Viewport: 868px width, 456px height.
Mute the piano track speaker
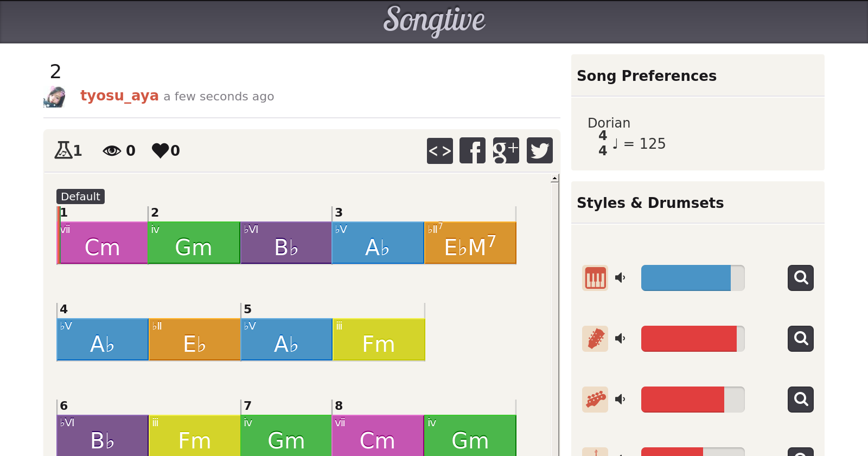click(x=620, y=278)
